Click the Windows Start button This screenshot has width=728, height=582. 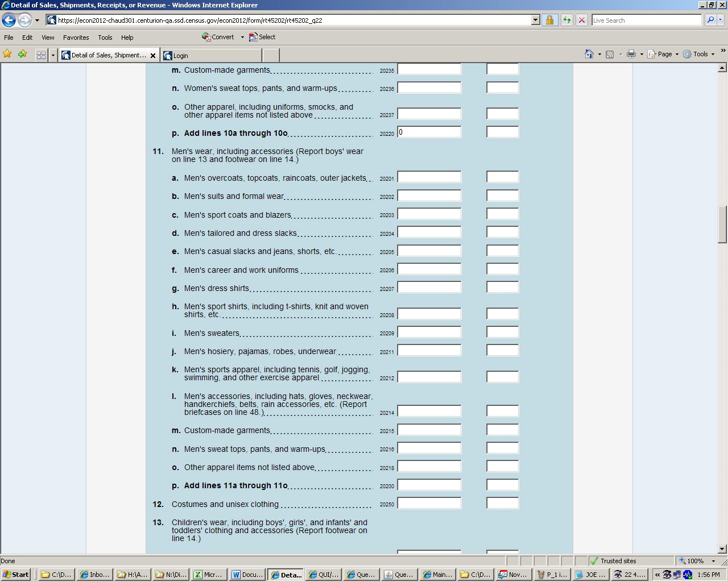click(x=16, y=575)
